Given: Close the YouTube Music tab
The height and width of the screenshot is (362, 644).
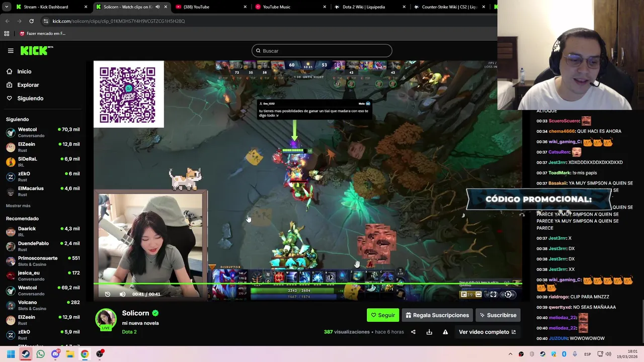Looking at the screenshot, I should (325, 7).
